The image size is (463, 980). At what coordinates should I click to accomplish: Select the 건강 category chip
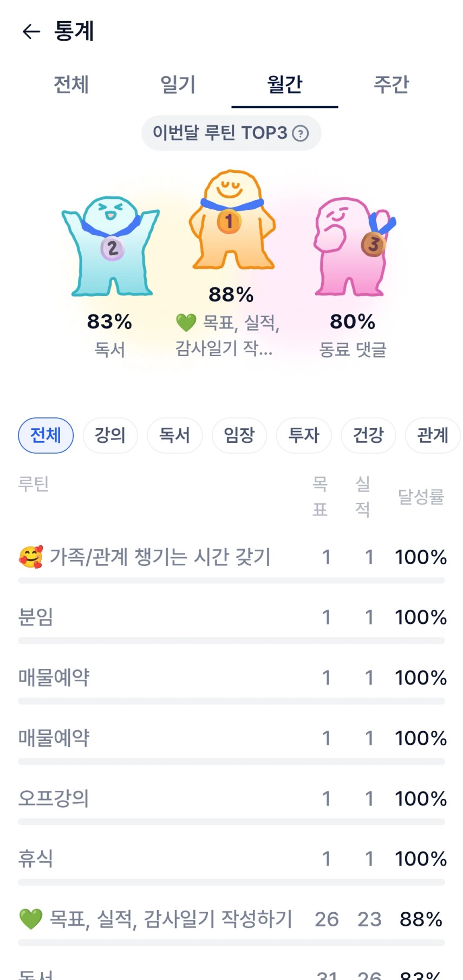click(x=368, y=435)
